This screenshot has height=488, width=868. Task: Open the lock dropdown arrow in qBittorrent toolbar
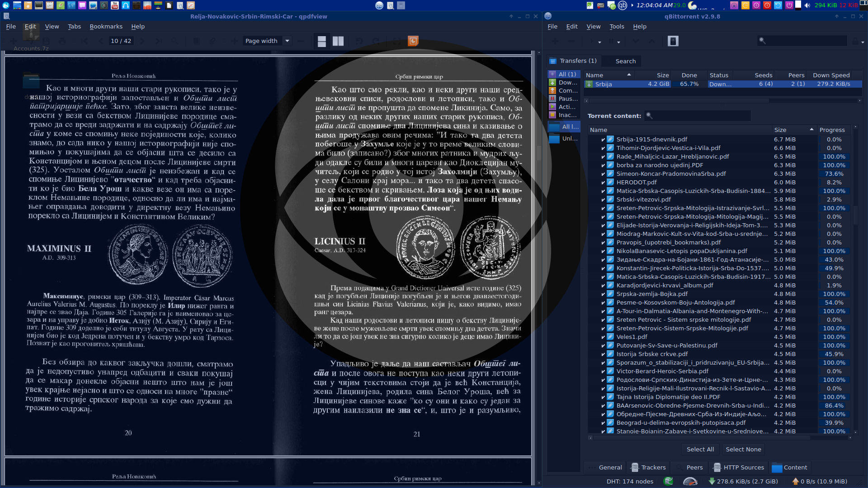click(863, 42)
